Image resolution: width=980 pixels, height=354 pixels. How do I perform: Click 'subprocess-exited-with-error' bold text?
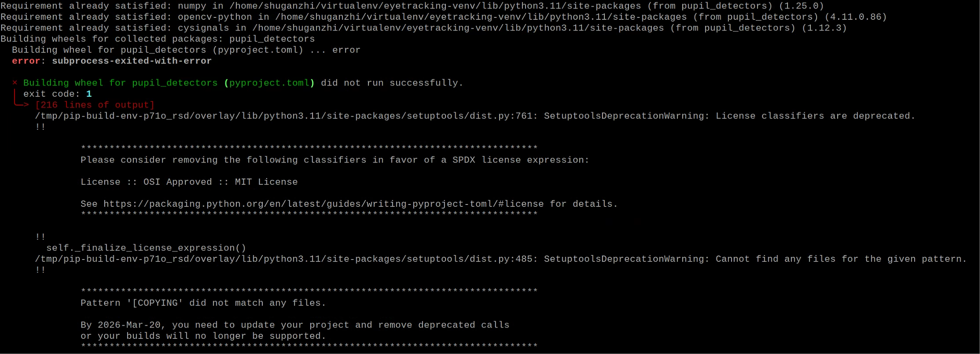point(132,61)
